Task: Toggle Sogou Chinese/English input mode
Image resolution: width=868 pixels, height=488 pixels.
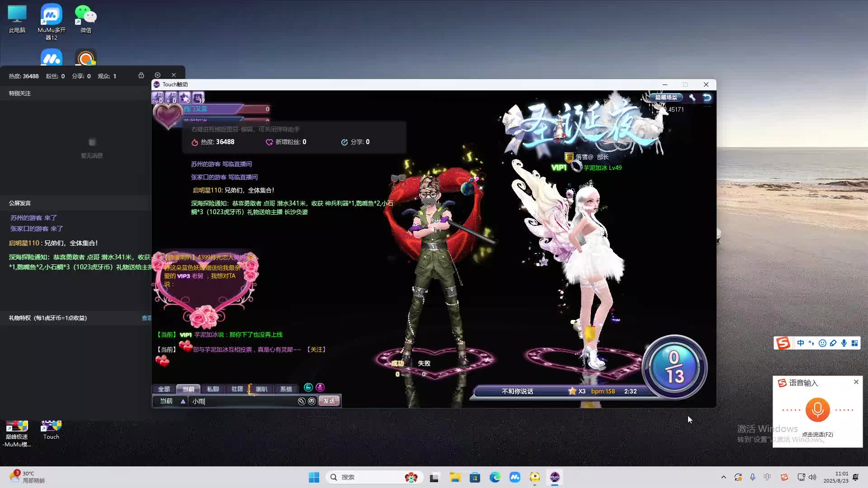Action: click(x=801, y=343)
